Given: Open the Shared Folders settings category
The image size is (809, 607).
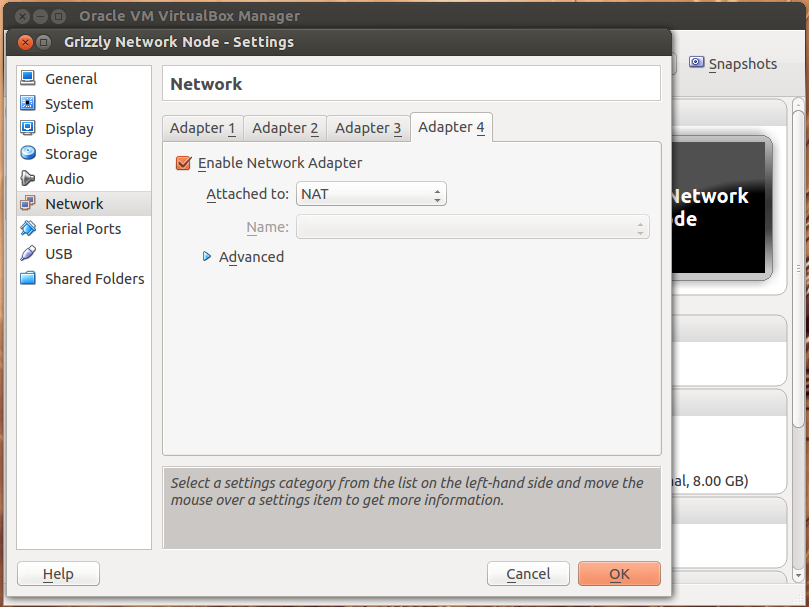Looking at the screenshot, I should (x=84, y=279).
